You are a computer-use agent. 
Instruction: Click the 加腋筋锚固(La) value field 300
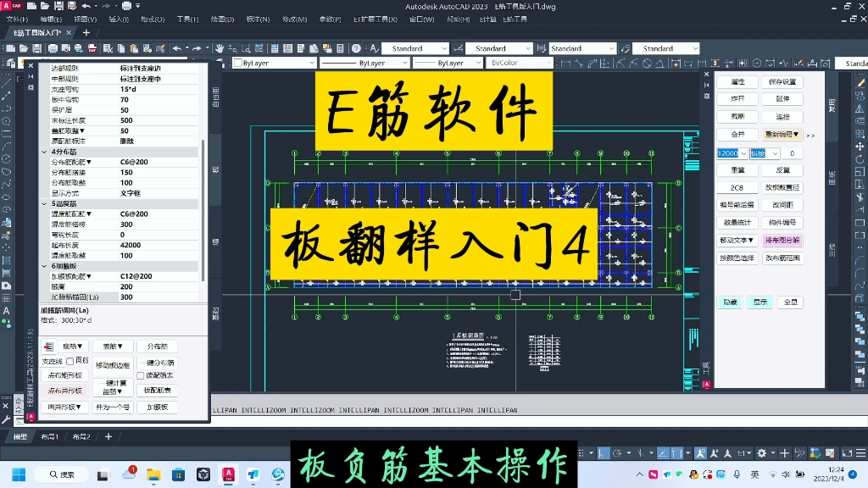[158, 297]
